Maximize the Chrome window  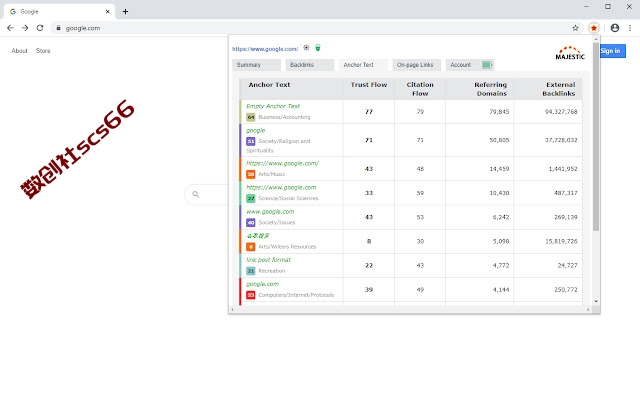(x=608, y=7)
